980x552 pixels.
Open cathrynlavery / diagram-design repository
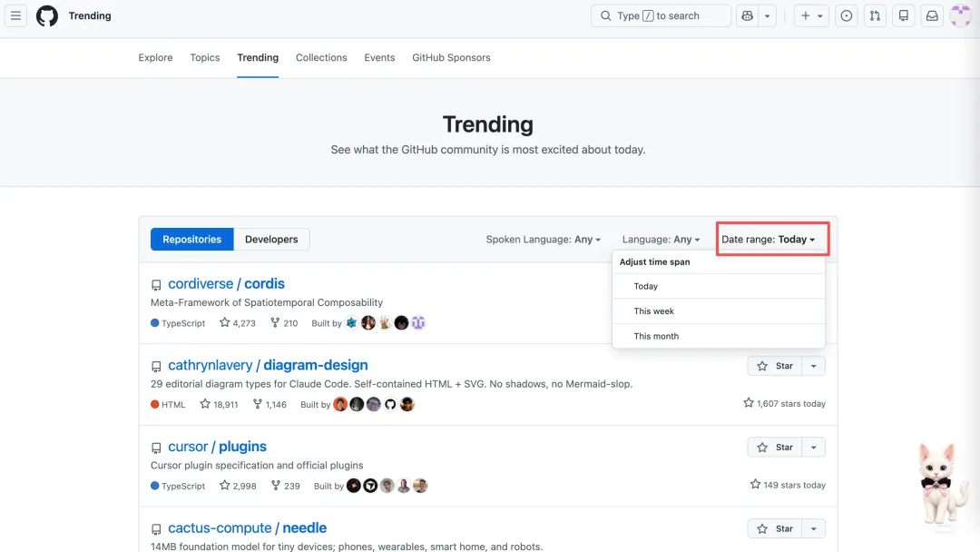pyautogui.click(x=268, y=365)
